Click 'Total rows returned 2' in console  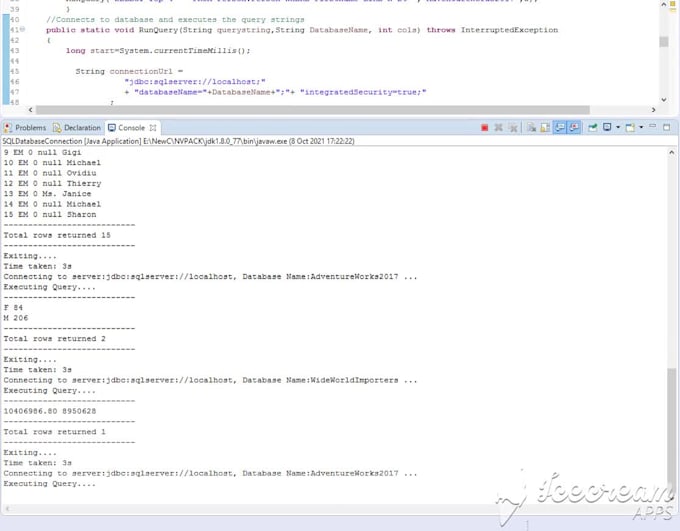54,339
